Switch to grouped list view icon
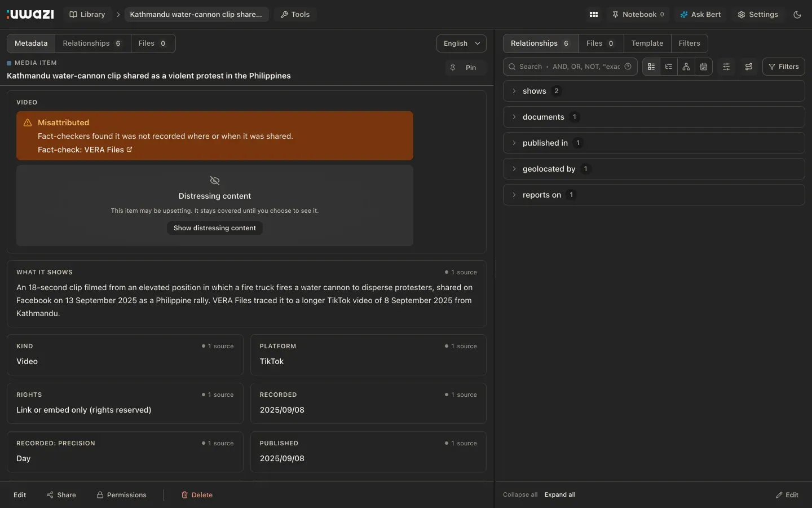The image size is (812, 508). 651,67
